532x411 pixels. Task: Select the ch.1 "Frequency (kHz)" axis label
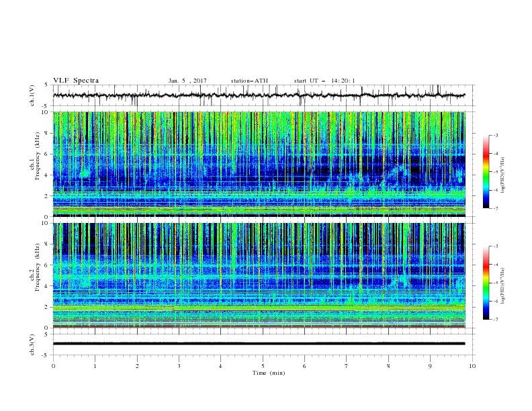(38, 156)
